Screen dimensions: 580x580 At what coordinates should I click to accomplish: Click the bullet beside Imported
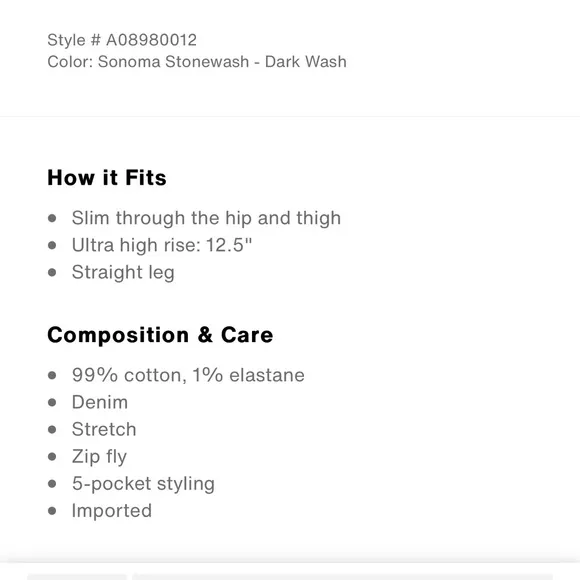click(x=52, y=511)
